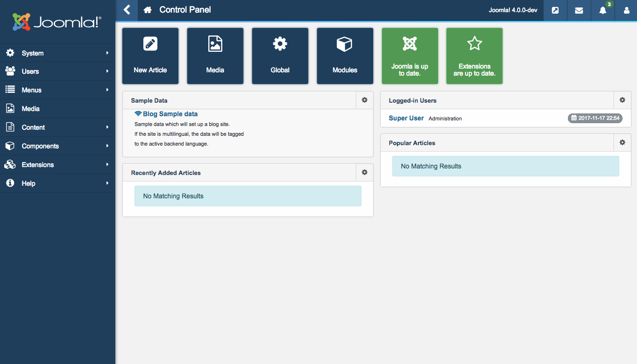
Task: Click the Media image icon in sidebar
Action: (10, 108)
